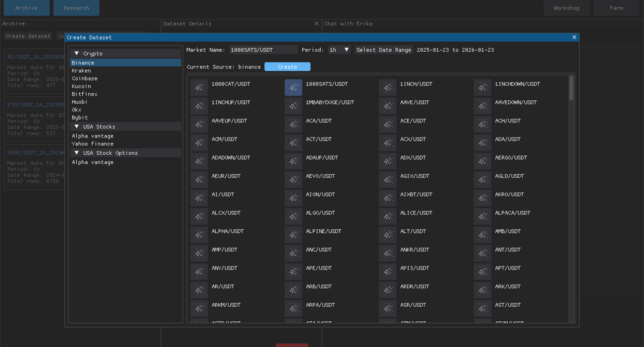Image resolution: width=644 pixels, height=347 pixels.
Task: Pick the APT/USDT market icon
Action: tap(482, 272)
